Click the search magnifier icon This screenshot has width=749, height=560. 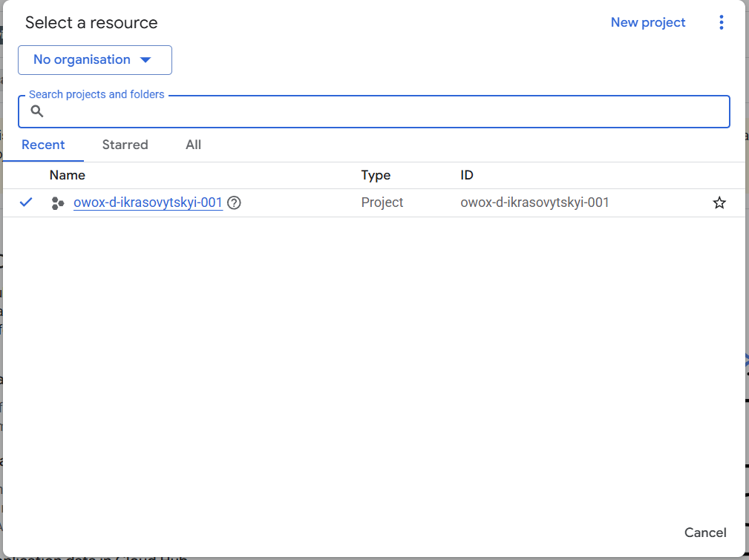[x=37, y=111]
